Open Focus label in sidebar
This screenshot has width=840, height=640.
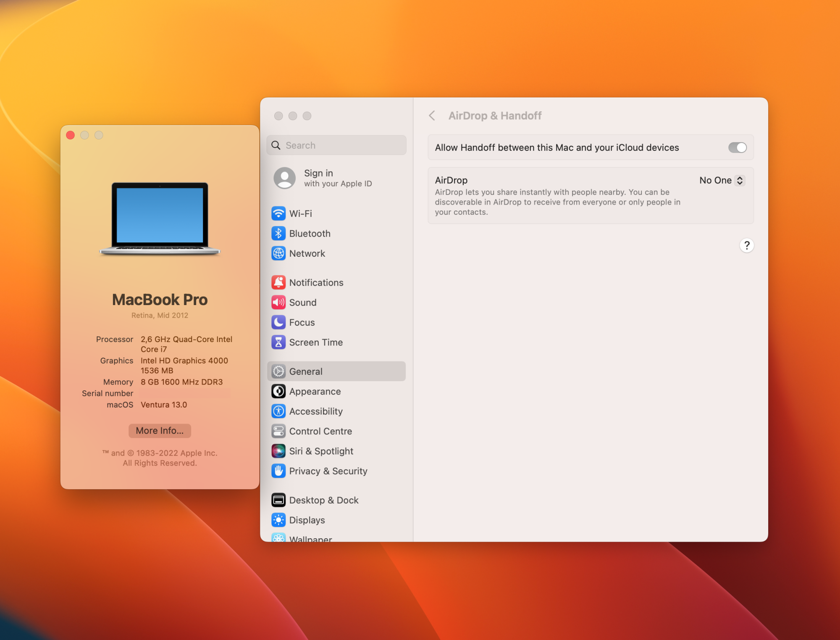(x=302, y=322)
